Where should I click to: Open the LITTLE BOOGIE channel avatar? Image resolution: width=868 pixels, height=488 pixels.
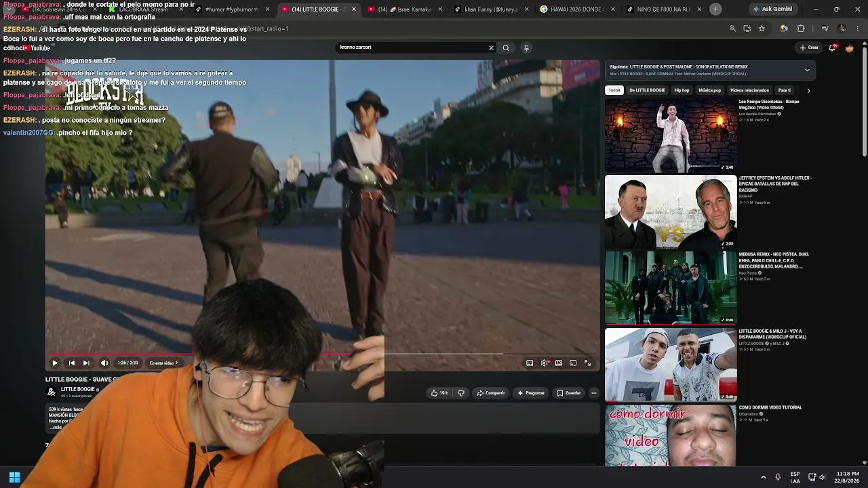[x=52, y=392]
